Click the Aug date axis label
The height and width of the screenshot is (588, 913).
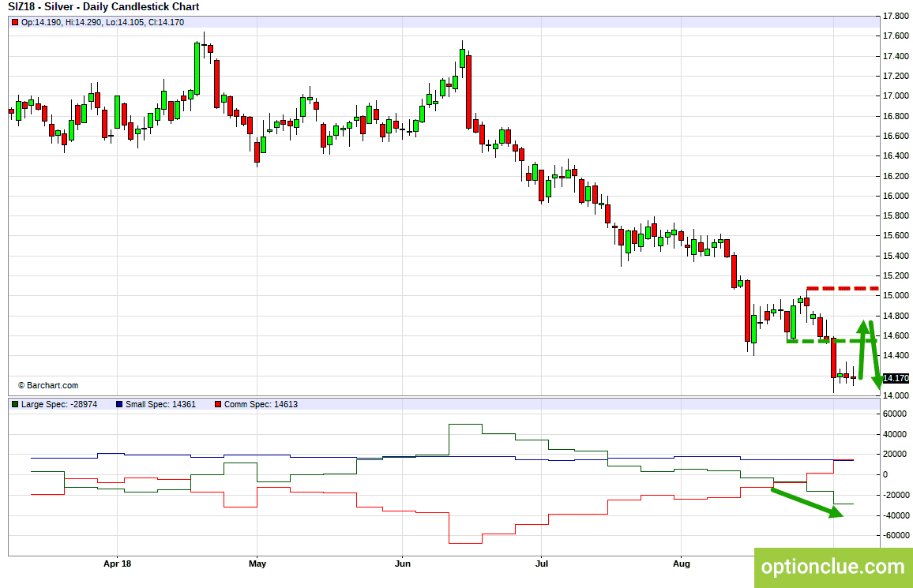pyautogui.click(x=682, y=564)
